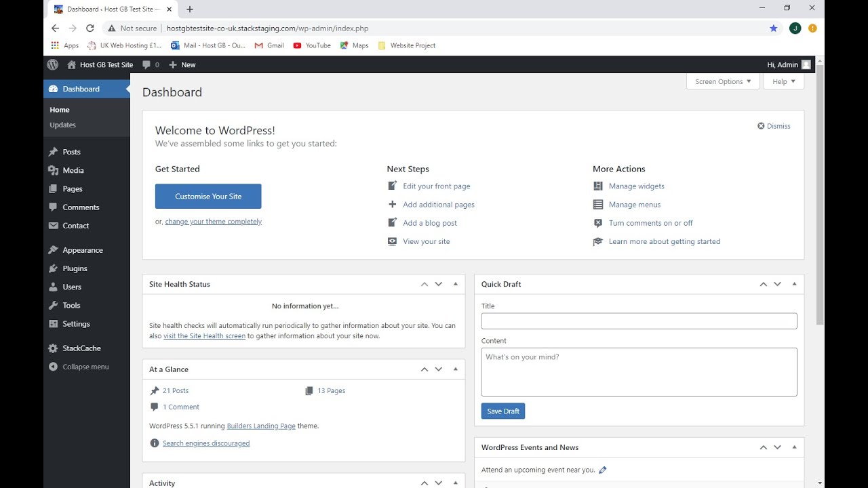Open the 13 Pages link
868x488 pixels.
click(x=332, y=390)
